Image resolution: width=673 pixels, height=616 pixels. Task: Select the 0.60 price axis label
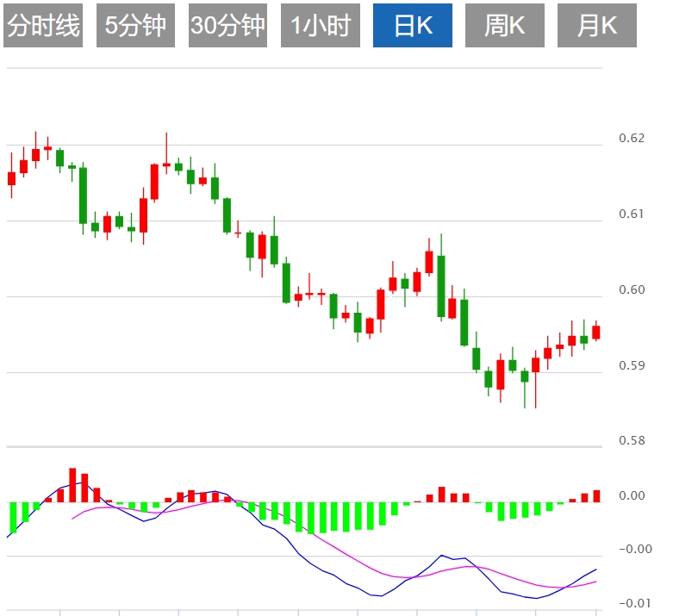(x=632, y=289)
